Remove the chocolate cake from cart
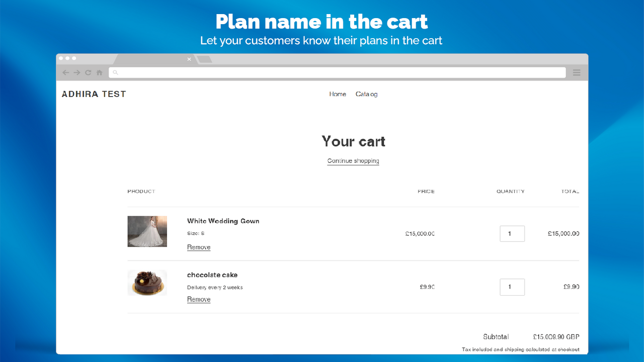The image size is (644, 362). click(x=198, y=299)
